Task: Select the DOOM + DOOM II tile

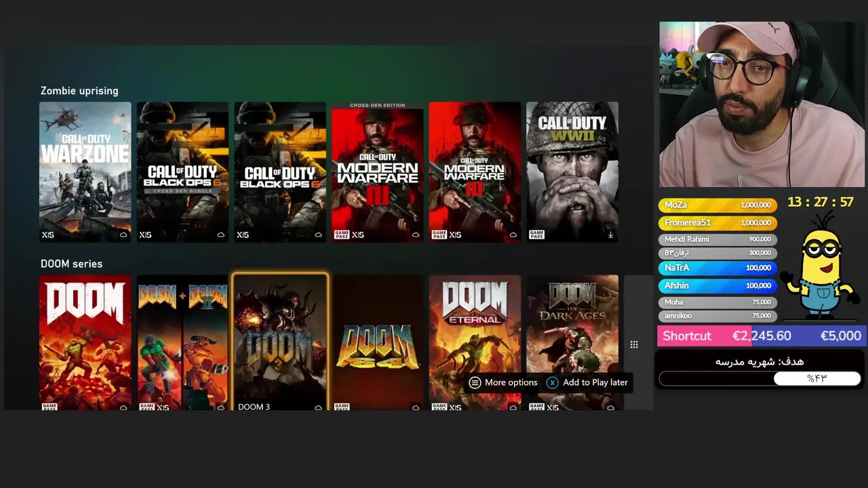Action: click(x=182, y=343)
